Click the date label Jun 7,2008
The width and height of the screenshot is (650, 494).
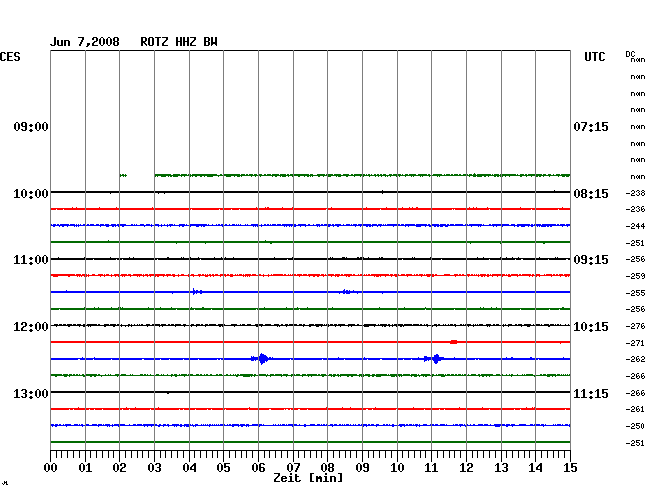(x=85, y=42)
